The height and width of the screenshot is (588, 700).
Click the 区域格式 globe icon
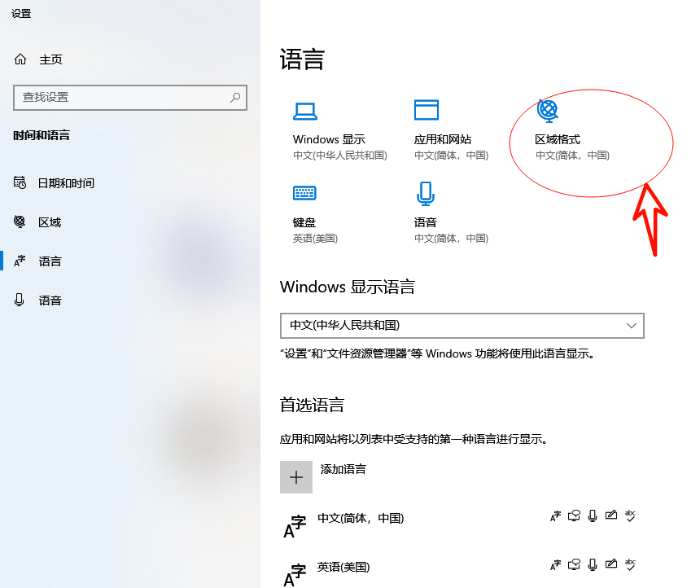click(547, 111)
